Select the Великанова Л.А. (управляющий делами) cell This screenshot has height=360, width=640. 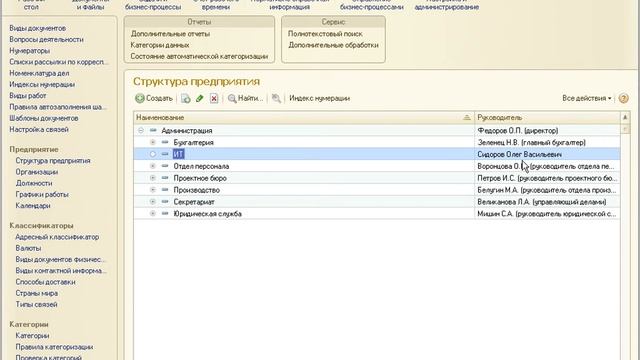547,202
